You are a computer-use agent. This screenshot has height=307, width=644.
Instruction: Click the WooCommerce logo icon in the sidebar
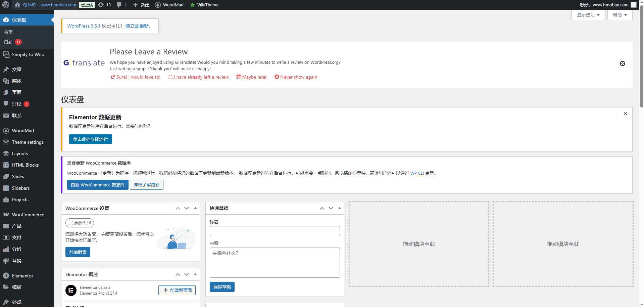[x=6, y=215]
